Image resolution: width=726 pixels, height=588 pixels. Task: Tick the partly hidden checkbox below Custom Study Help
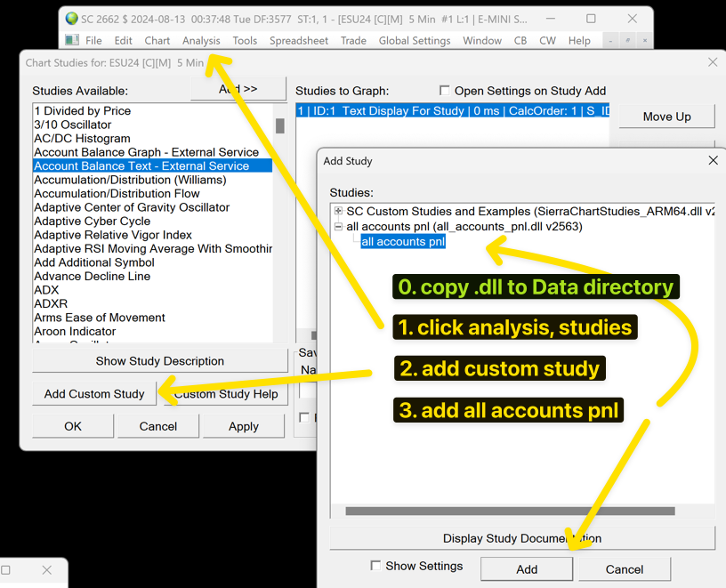[303, 417]
